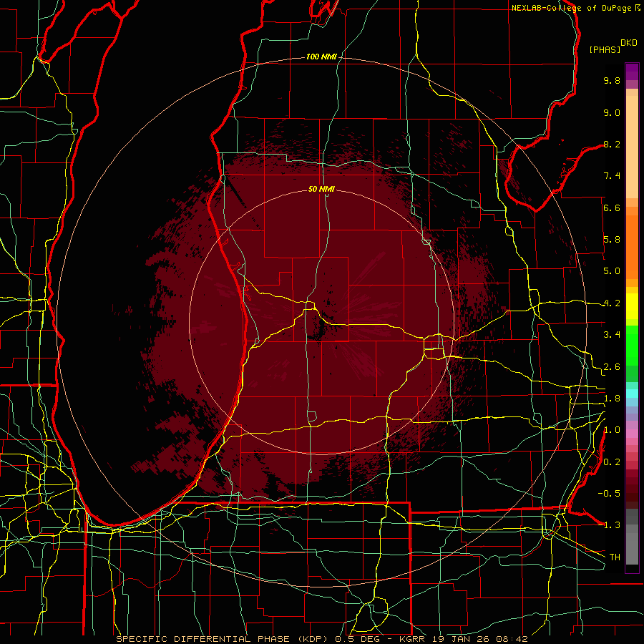Select the -0.5 scale value

pos(609,494)
